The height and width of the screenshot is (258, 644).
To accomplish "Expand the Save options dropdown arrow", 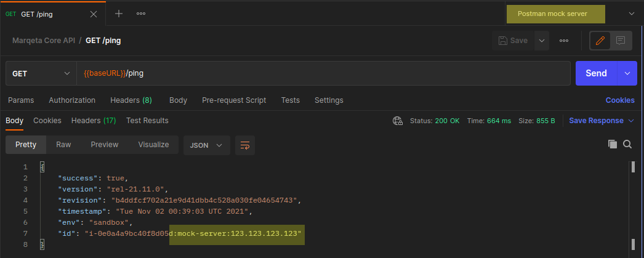I will tap(542, 41).
